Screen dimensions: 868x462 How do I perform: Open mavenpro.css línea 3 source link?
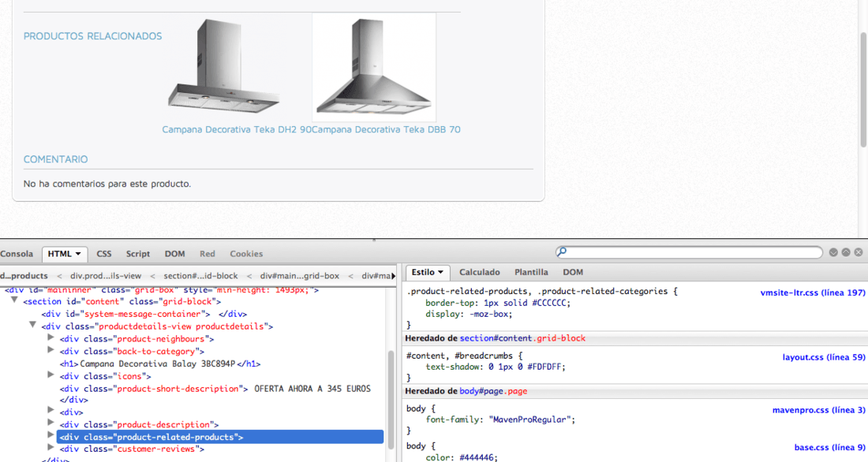pyautogui.click(x=819, y=410)
